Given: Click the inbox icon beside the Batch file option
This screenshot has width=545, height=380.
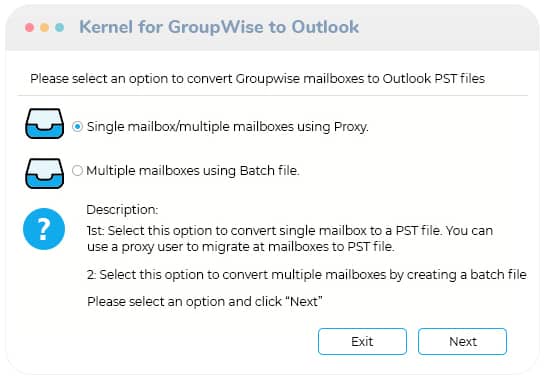Looking at the screenshot, I should tap(44, 173).
